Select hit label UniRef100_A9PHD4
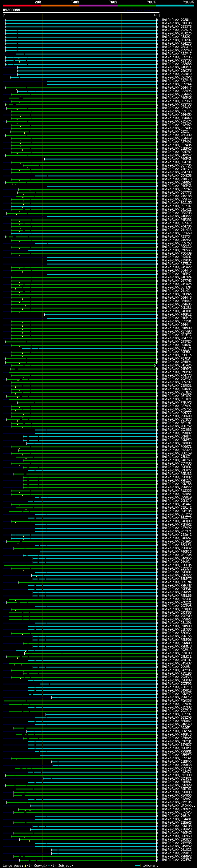This screenshot has width=197, height=868. [x=177, y=352]
